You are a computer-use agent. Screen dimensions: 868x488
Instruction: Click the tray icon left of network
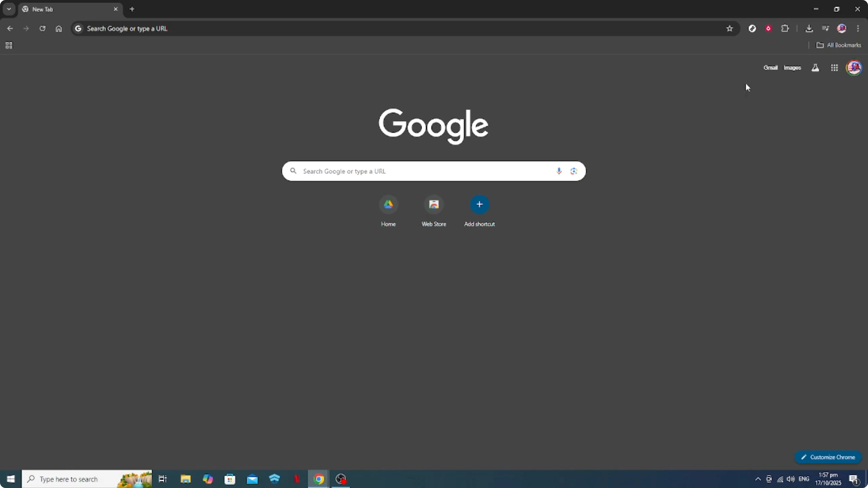point(769,479)
